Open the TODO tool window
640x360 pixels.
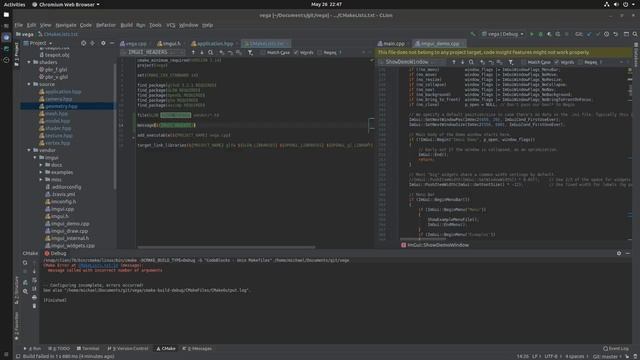59,349
